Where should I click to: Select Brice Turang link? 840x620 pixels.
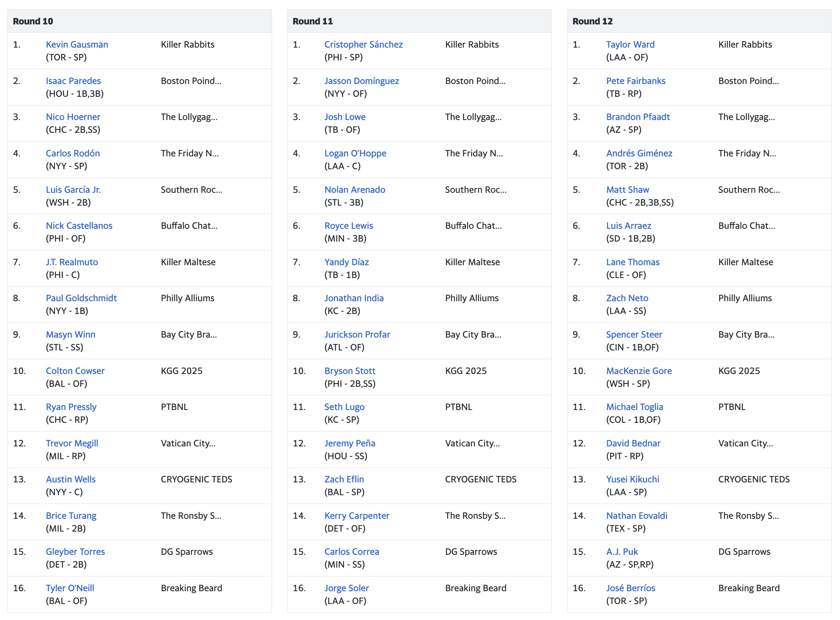[71, 516]
